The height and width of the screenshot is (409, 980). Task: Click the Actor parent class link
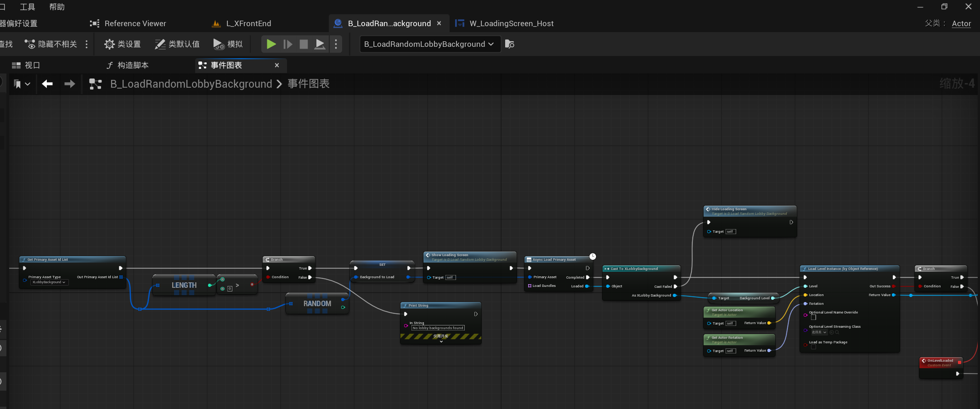(x=961, y=23)
